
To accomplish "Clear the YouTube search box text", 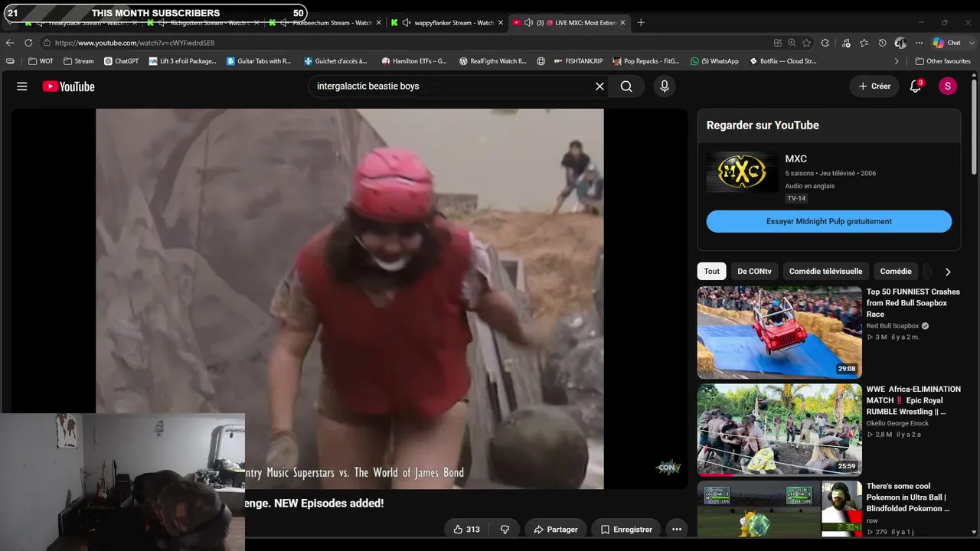I will coord(599,86).
